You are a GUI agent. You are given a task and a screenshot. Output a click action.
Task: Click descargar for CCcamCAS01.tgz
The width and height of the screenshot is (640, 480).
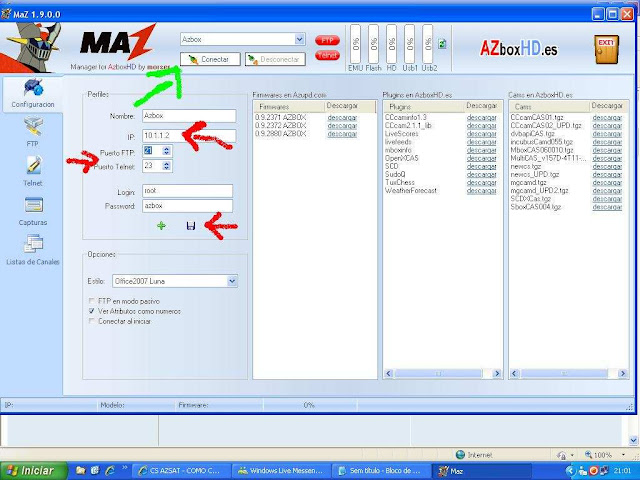click(x=607, y=118)
